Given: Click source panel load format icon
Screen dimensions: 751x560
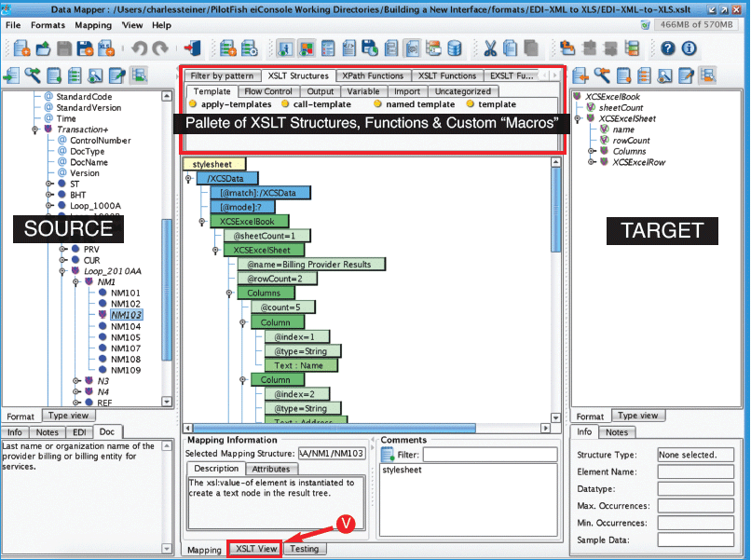Looking at the screenshot, I should pyautogui.click(x=11, y=75).
